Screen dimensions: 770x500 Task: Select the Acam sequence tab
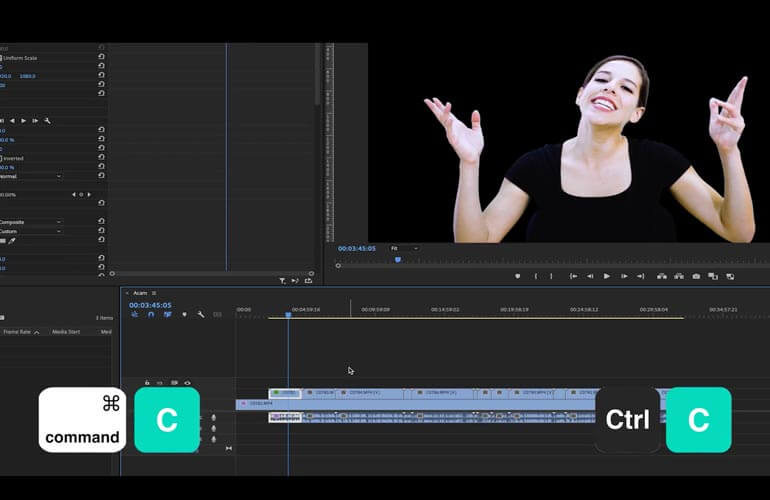click(x=140, y=293)
